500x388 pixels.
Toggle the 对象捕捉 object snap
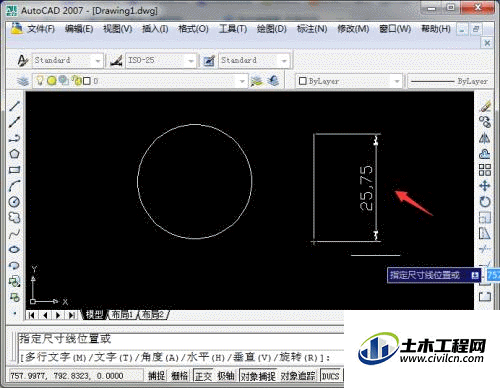[x=258, y=376]
